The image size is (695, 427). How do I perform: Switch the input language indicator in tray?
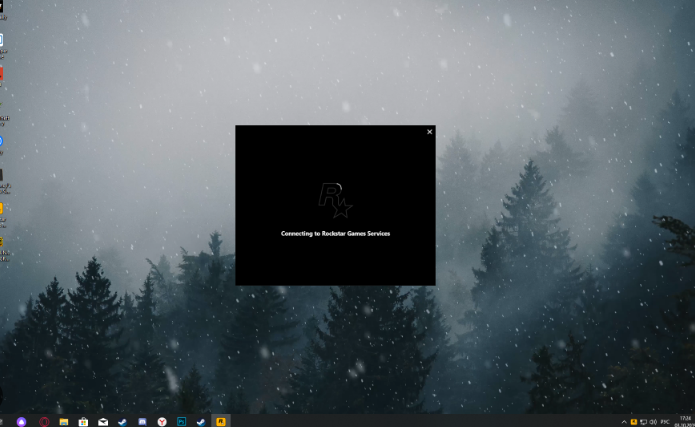pyautogui.click(x=665, y=422)
